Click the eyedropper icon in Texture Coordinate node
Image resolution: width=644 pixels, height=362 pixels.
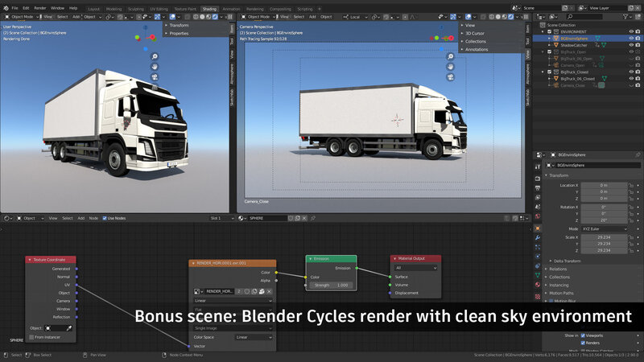point(69,328)
